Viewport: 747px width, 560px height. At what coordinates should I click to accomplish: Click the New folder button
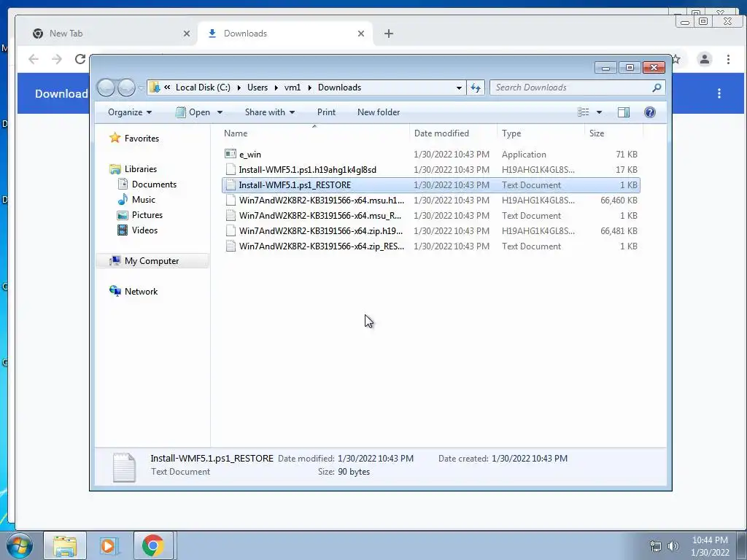click(x=379, y=112)
